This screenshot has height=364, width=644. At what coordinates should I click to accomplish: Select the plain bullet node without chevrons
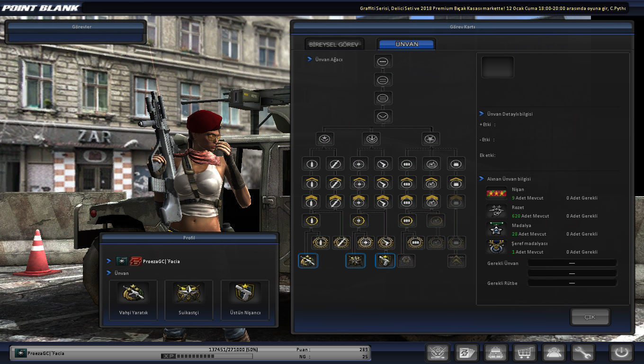(312, 164)
